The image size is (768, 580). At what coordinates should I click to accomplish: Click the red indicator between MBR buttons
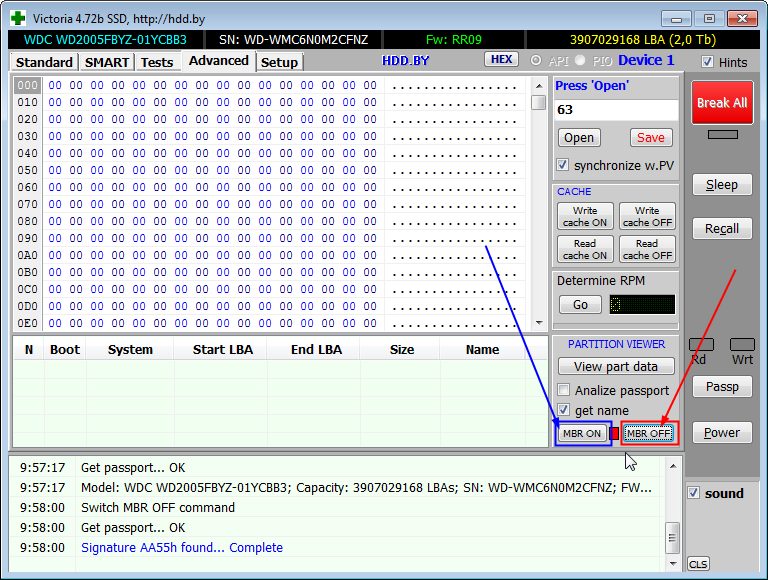click(614, 433)
